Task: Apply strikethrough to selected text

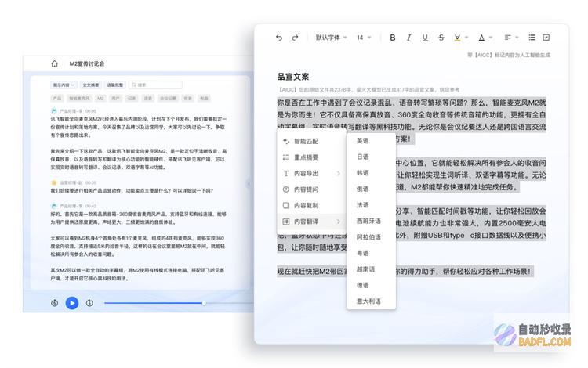Action: (x=441, y=38)
